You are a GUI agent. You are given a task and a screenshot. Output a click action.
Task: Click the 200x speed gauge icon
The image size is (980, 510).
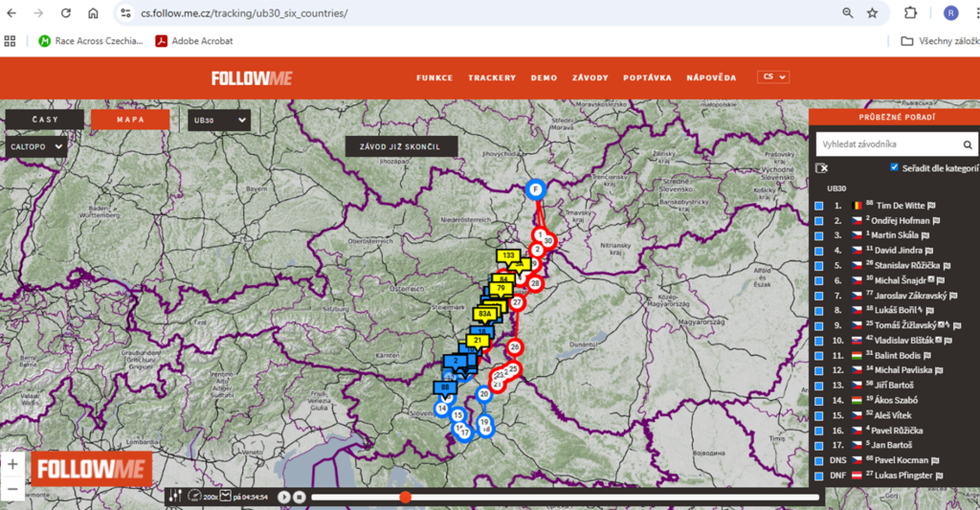[195, 496]
